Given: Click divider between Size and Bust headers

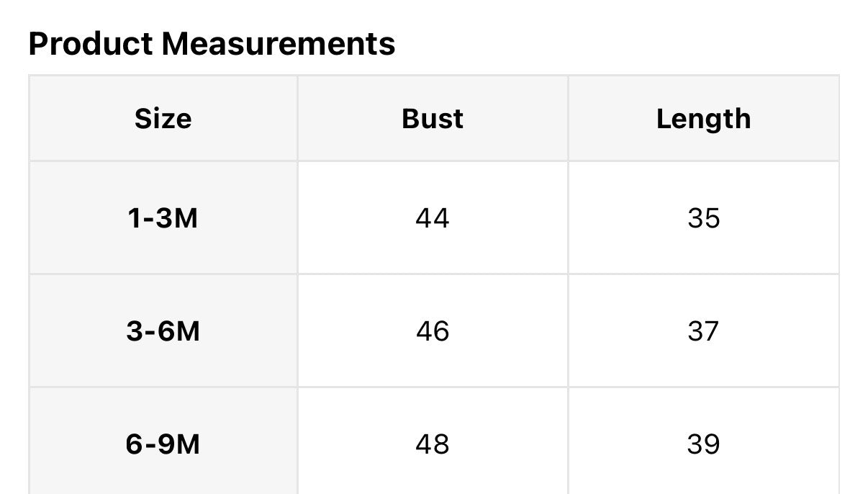Looking at the screenshot, I should [x=298, y=119].
